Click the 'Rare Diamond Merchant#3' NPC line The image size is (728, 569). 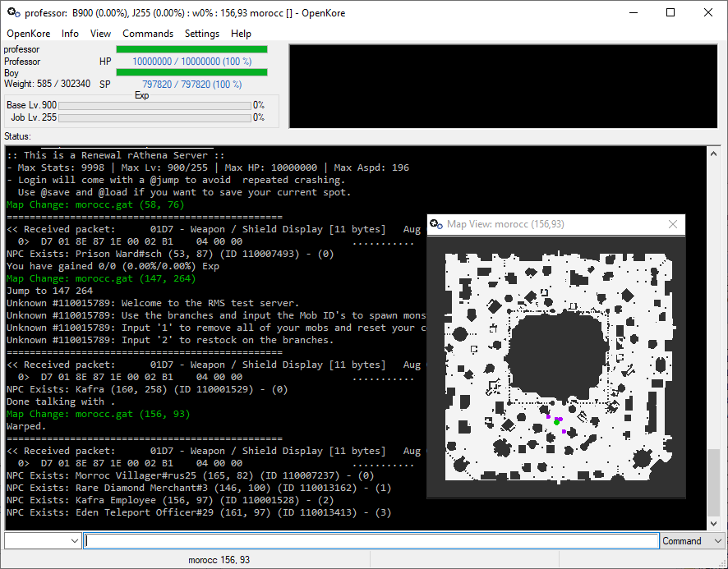(x=199, y=489)
